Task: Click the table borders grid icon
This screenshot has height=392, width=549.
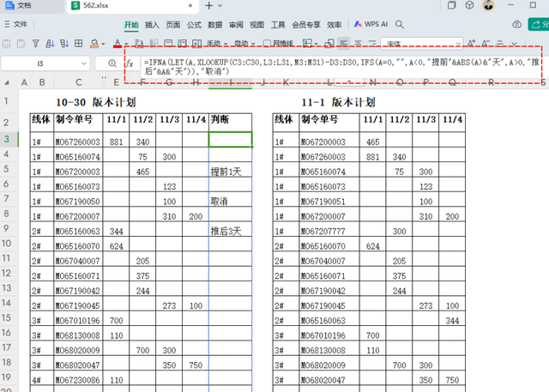Action: point(79,44)
